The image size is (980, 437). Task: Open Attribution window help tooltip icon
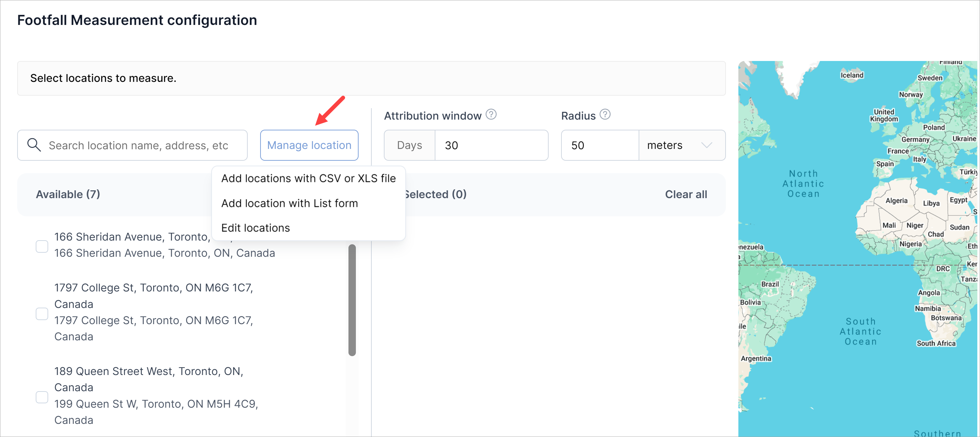491,115
